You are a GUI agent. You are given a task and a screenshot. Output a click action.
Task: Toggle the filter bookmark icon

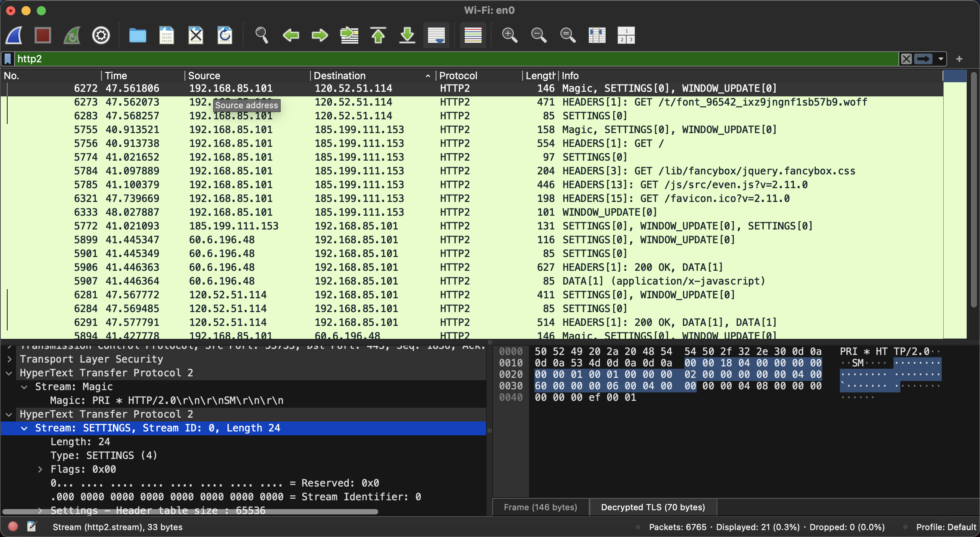click(8, 59)
